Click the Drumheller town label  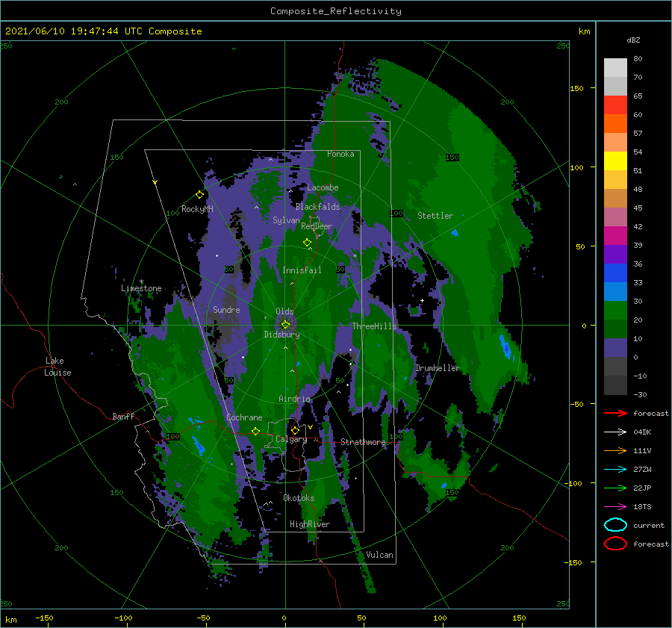click(x=438, y=368)
